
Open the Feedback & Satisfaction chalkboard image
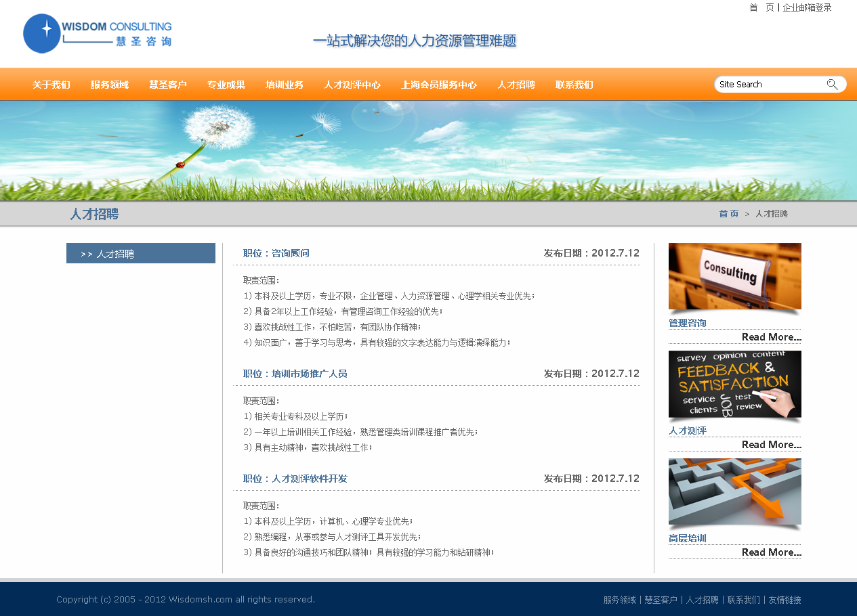(x=734, y=384)
